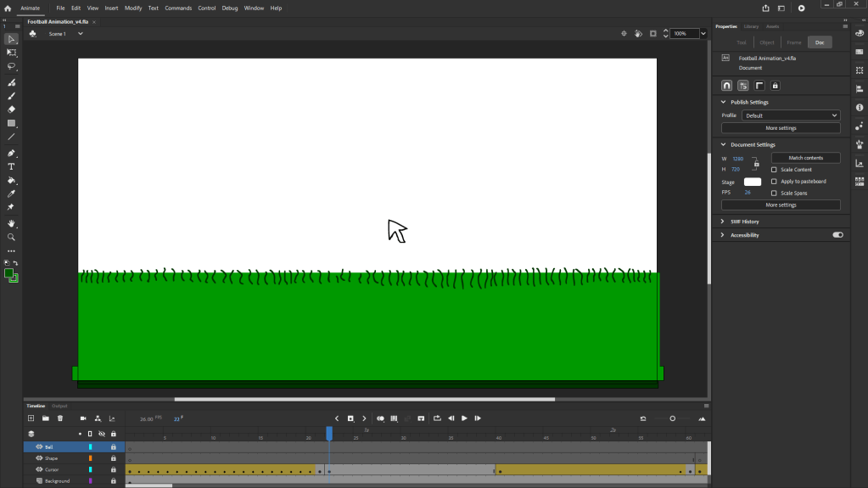Select the Zoom magnifier tool
Image resolution: width=868 pixels, height=488 pixels.
point(11,238)
